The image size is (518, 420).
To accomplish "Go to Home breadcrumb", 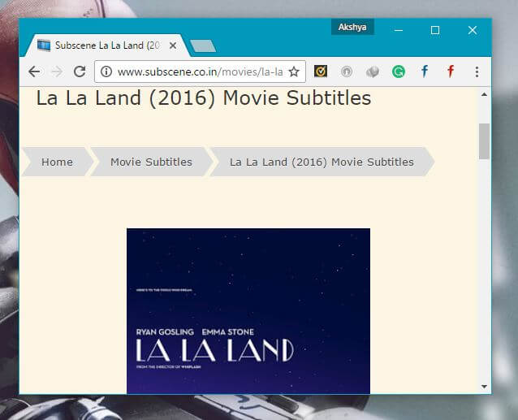I will click(x=57, y=162).
